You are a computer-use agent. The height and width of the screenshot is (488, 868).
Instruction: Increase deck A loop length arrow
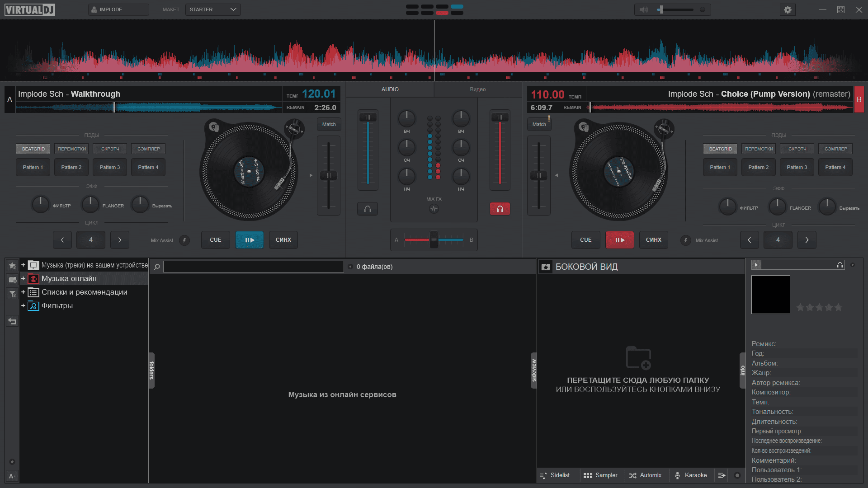pyautogui.click(x=120, y=240)
